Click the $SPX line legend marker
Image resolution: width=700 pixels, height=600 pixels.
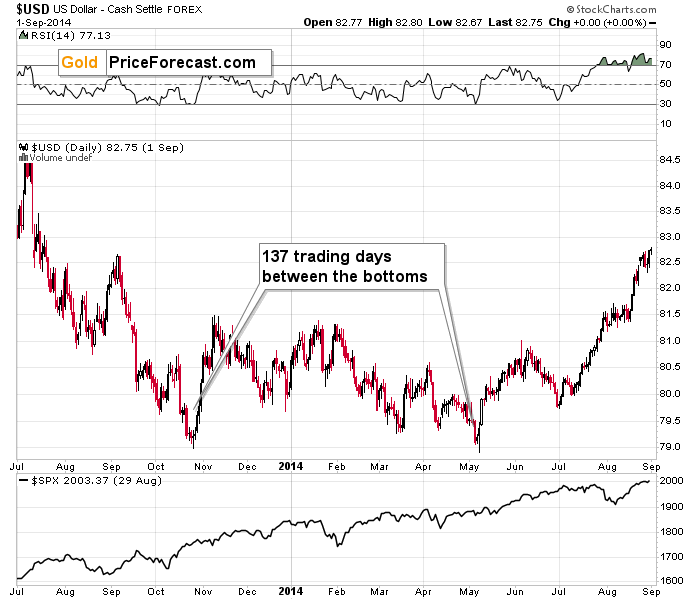tap(23, 481)
